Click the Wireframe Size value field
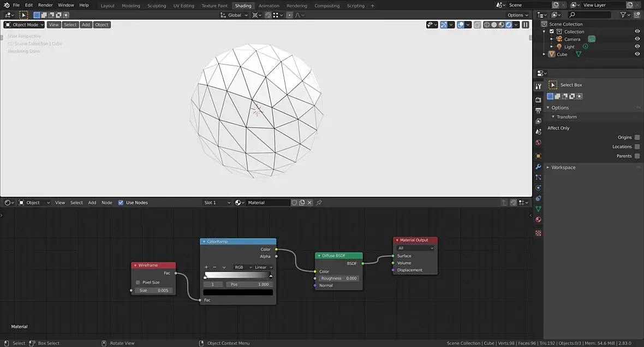Image resolution: width=644 pixels, height=347 pixels. tap(154, 291)
